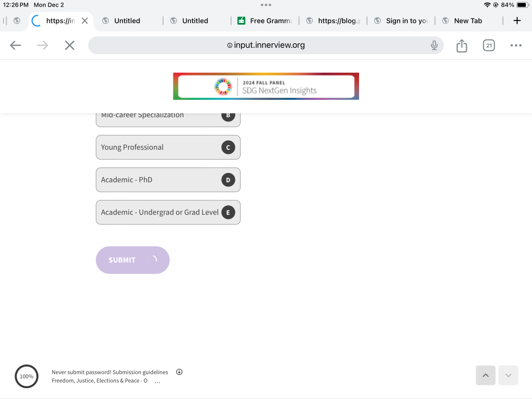This screenshot has height=399, width=532.
Task: Expand the footer text ellipsis
Action: click(x=158, y=381)
